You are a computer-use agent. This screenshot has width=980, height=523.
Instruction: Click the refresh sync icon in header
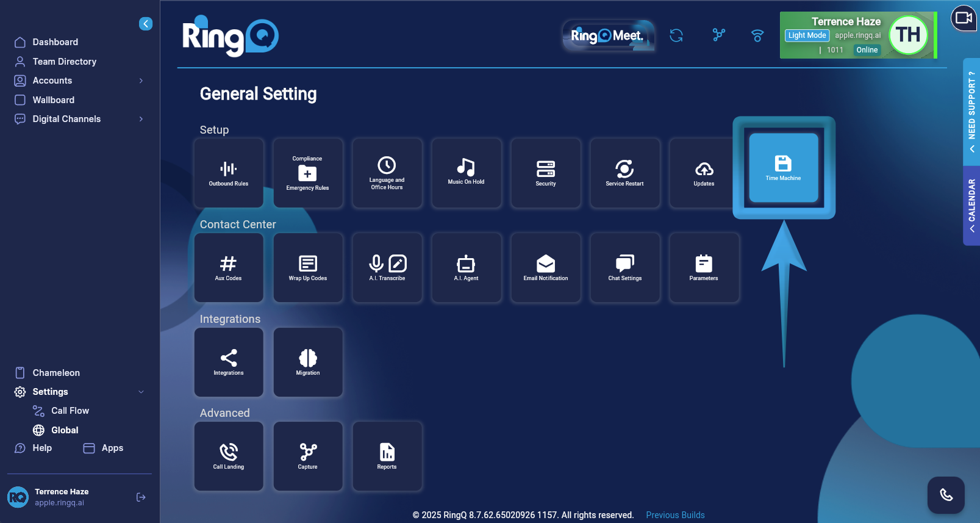[x=676, y=35]
